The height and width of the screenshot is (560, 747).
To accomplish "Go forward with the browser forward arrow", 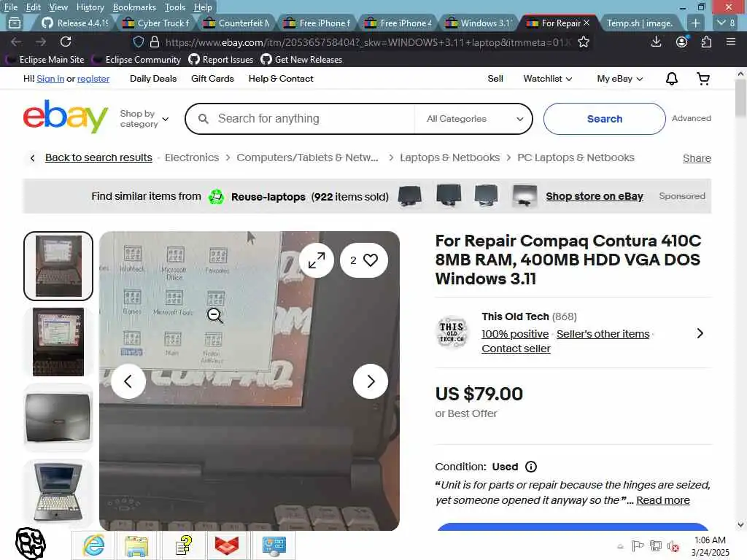I will click(x=41, y=42).
